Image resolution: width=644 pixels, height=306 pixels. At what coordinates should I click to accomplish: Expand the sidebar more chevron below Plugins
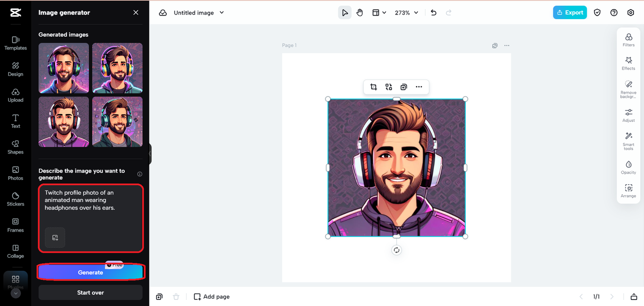16,293
